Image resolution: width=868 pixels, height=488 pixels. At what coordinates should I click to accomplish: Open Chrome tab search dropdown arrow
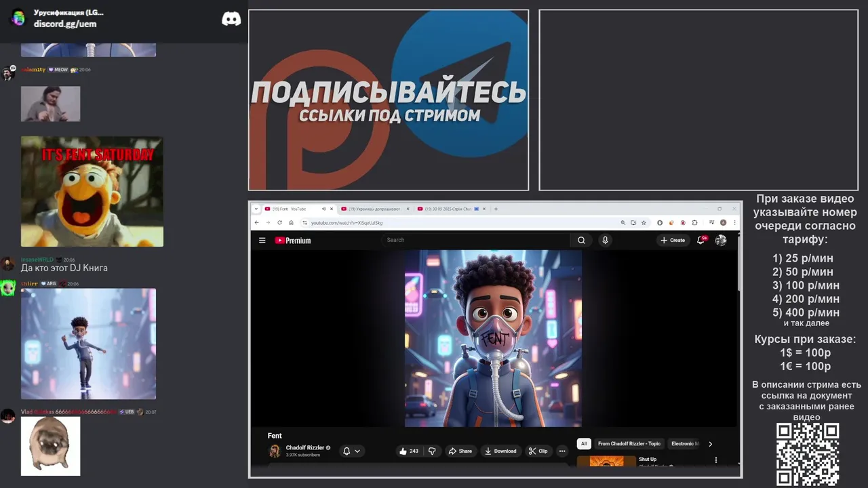256,209
